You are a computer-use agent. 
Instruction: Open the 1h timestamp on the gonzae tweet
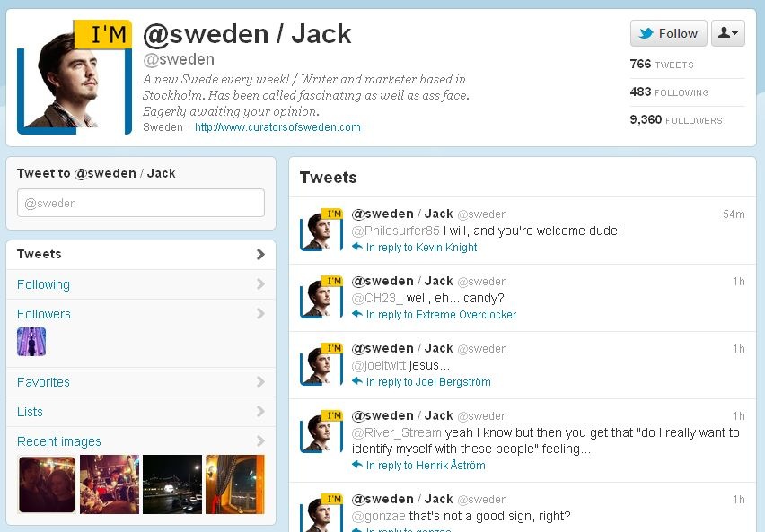[x=739, y=500]
